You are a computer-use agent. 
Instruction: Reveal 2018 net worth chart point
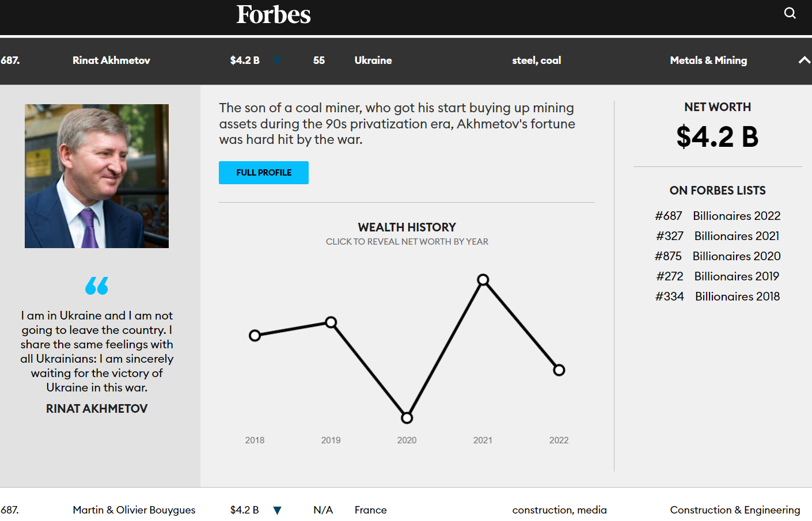point(255,335)
